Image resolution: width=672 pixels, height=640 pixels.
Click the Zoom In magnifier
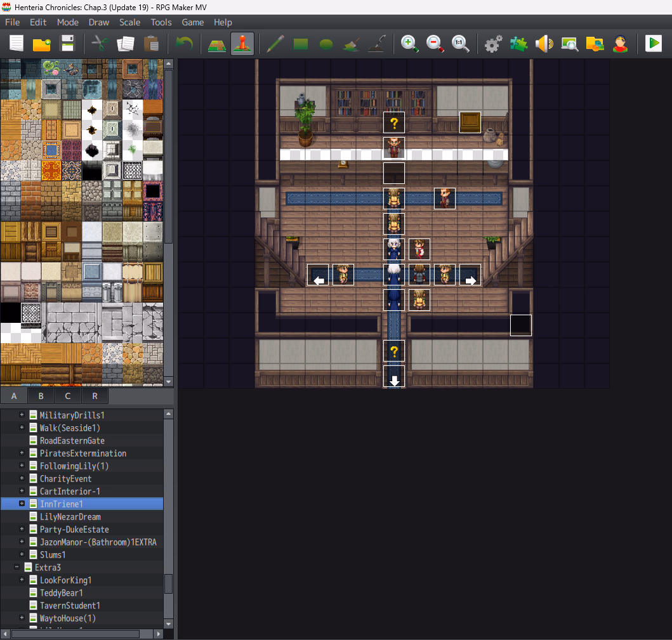[x=409, y=44]
